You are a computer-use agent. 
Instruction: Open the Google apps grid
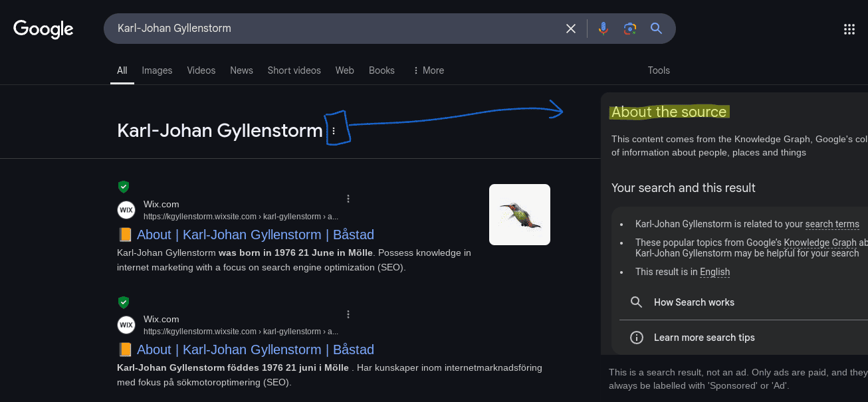(x=849, y=29)
